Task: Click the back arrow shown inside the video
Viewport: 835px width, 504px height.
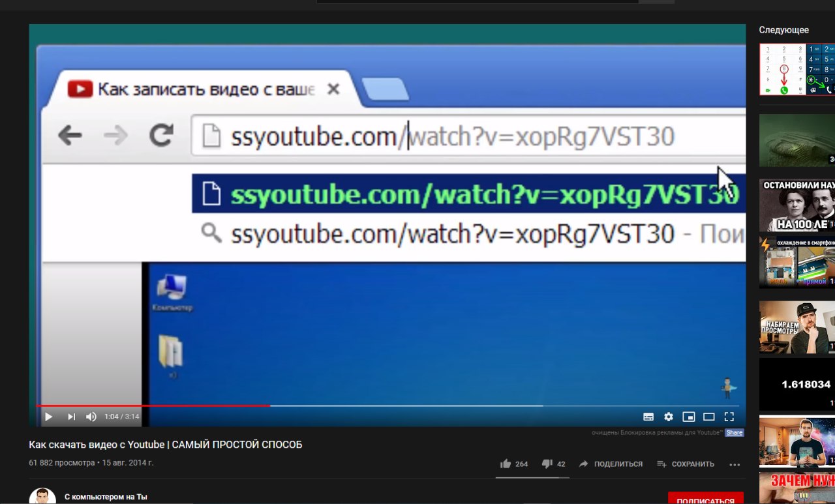Action: 70,136
